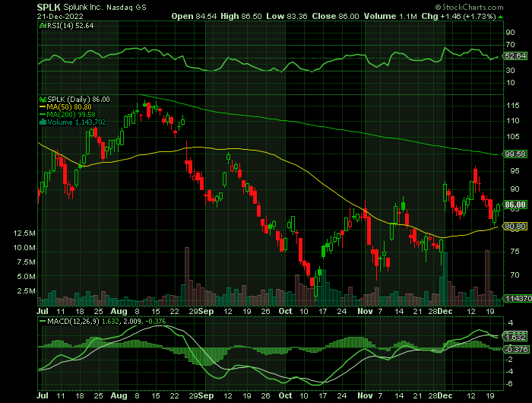
Task: Click the tall green volume bar at early December
Action: point(445,279)
